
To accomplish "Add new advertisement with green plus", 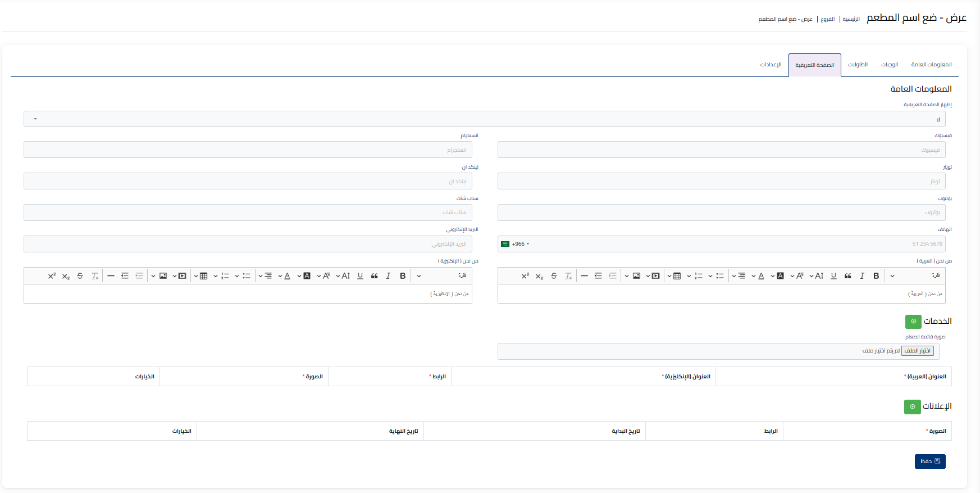I will pos(912,406).
